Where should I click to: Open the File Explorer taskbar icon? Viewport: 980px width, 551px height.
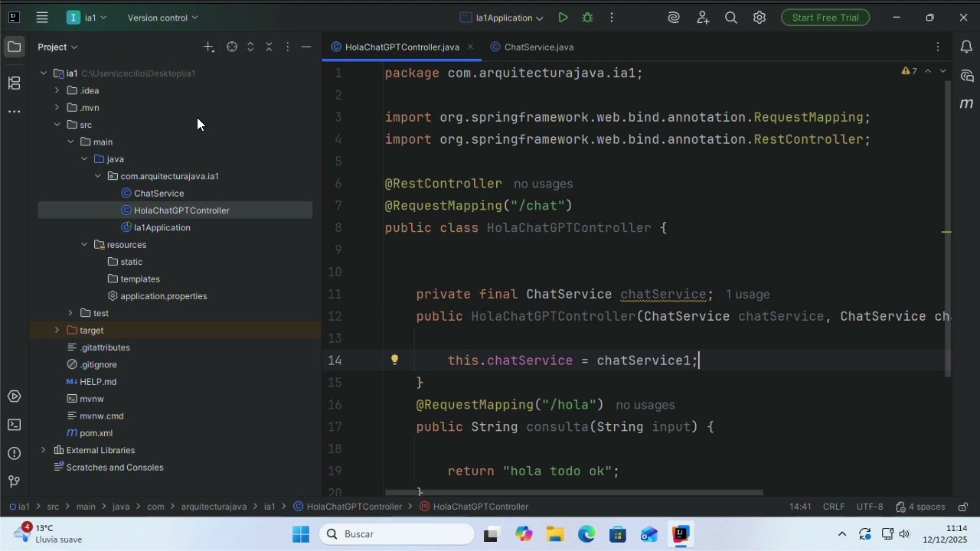coord(555,534)
